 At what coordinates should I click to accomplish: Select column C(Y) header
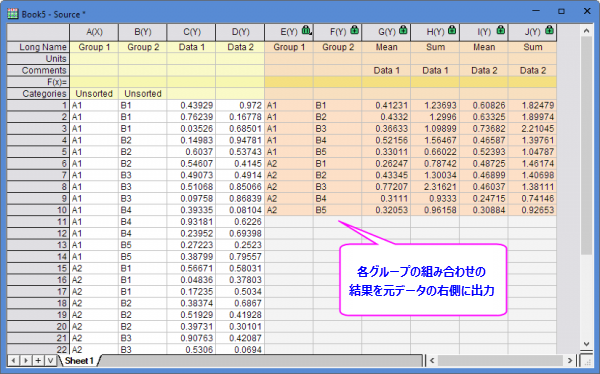[191, 32]
